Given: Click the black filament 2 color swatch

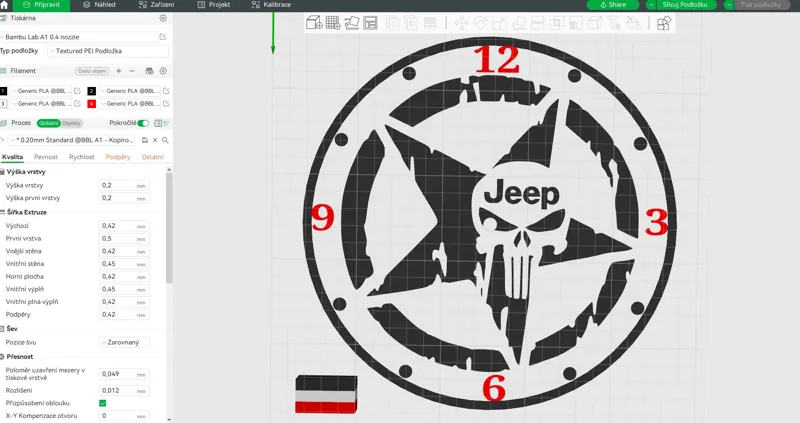Looking at the screenshot, I should 92,91.
